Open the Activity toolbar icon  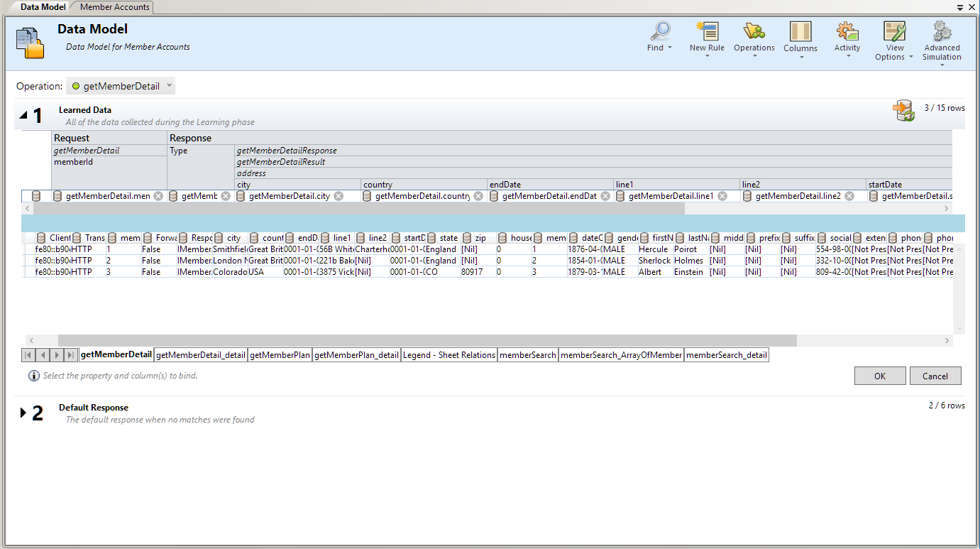pyautogui.click(x=847, y=32)
